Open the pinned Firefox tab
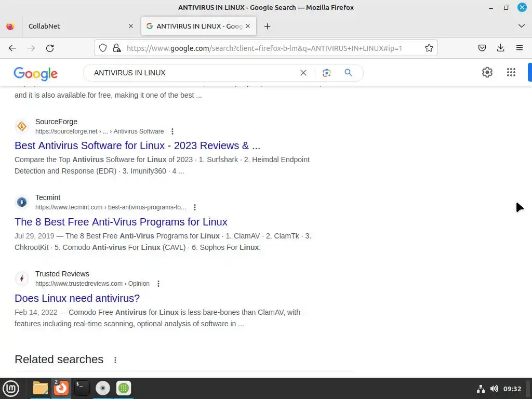 click(x=10, y=26)
